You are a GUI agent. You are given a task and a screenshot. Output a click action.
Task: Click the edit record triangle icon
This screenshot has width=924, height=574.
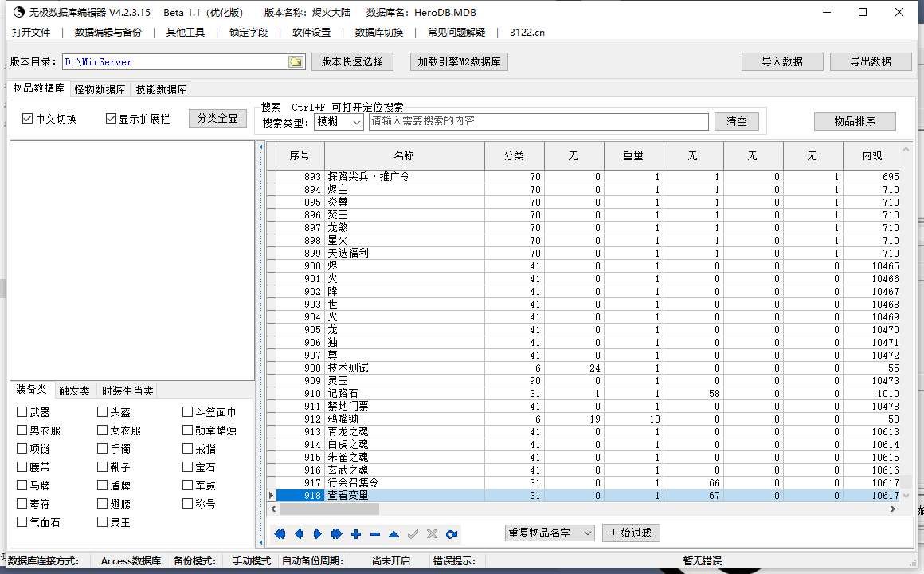coord(393,534)
